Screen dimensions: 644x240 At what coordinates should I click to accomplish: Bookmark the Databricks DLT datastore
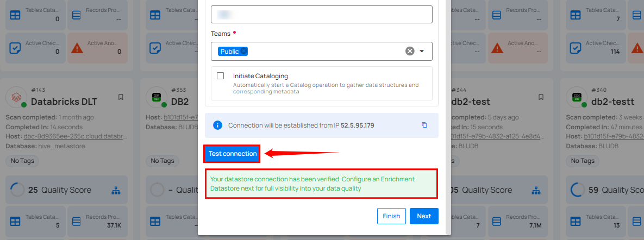(x=121, y=97)
